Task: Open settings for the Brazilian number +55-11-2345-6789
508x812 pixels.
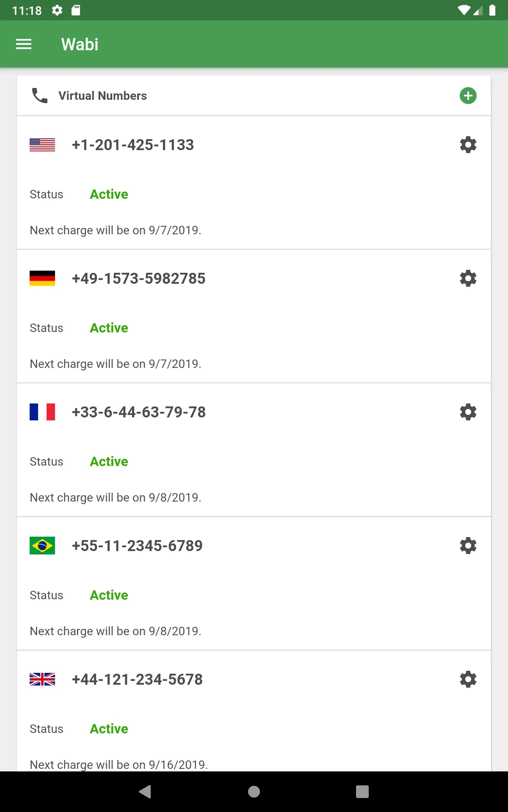Action: point(468,546)
